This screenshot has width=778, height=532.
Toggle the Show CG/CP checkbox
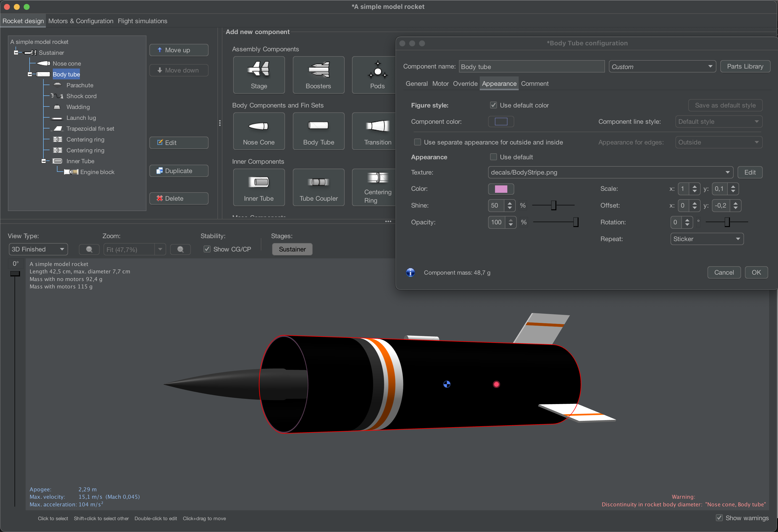(207, 249)
